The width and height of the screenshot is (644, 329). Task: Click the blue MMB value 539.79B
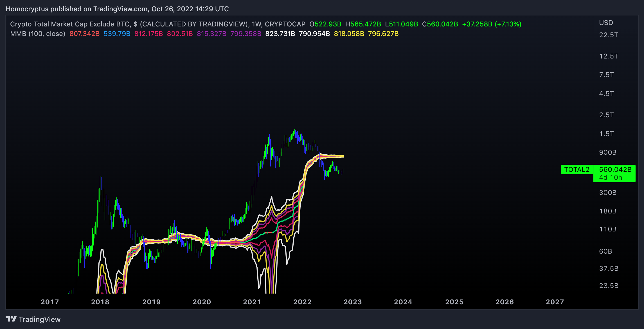[117, 34]
